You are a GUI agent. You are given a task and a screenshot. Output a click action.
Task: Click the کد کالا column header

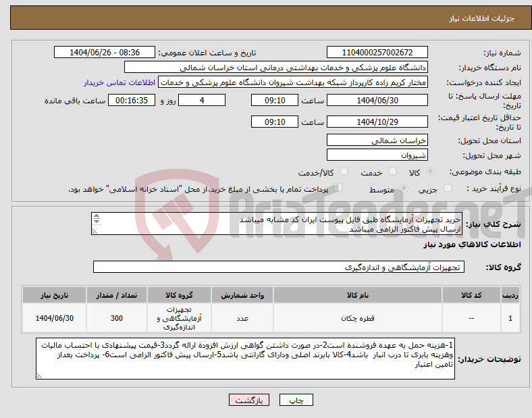[471, 295]
